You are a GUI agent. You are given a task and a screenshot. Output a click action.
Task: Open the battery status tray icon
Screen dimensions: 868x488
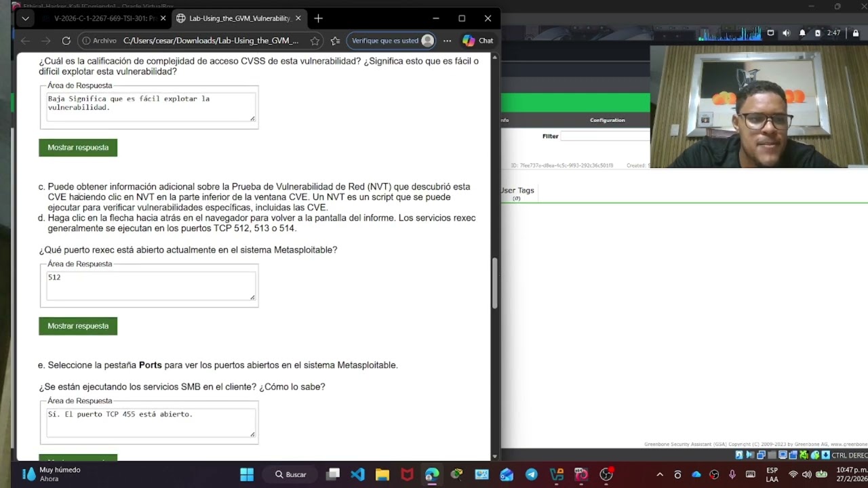click(x=821, y=474)
